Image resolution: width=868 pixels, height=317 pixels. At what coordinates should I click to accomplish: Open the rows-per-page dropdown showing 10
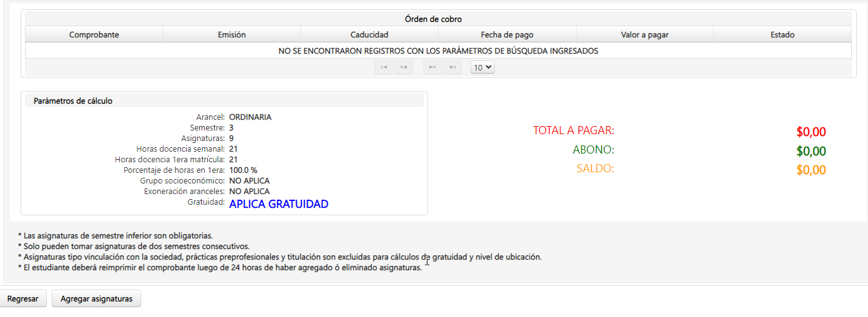tap(482, 67)
